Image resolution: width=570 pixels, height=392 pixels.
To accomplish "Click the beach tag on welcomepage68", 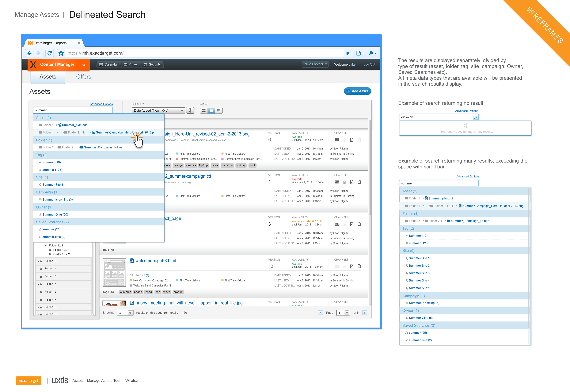I will pos(138,292).
